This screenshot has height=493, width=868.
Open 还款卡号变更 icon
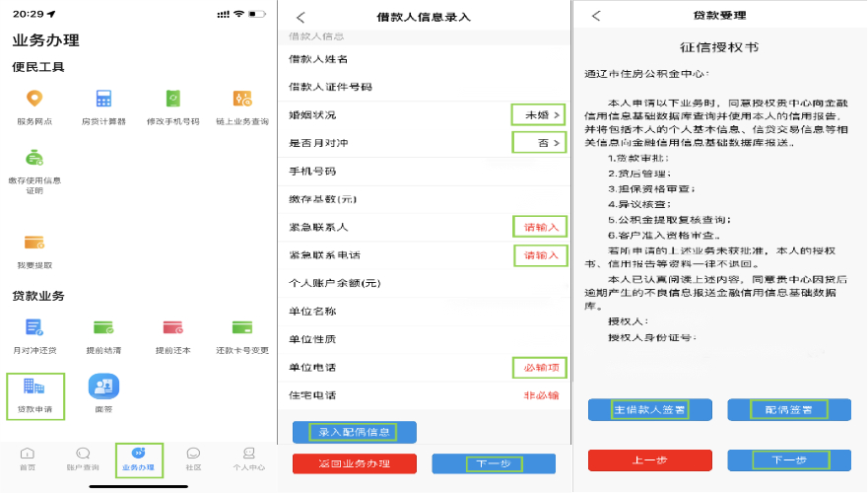[242, 327]
